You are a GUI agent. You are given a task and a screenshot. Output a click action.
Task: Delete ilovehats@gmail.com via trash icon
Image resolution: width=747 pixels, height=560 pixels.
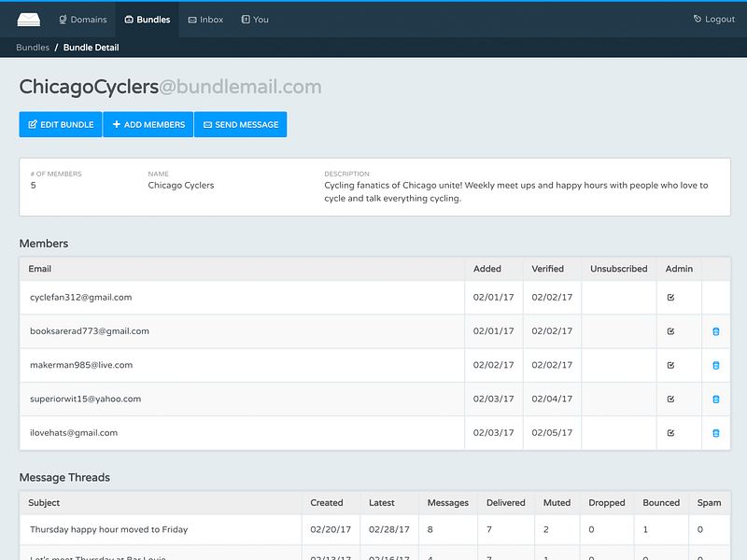click(716, 433)
